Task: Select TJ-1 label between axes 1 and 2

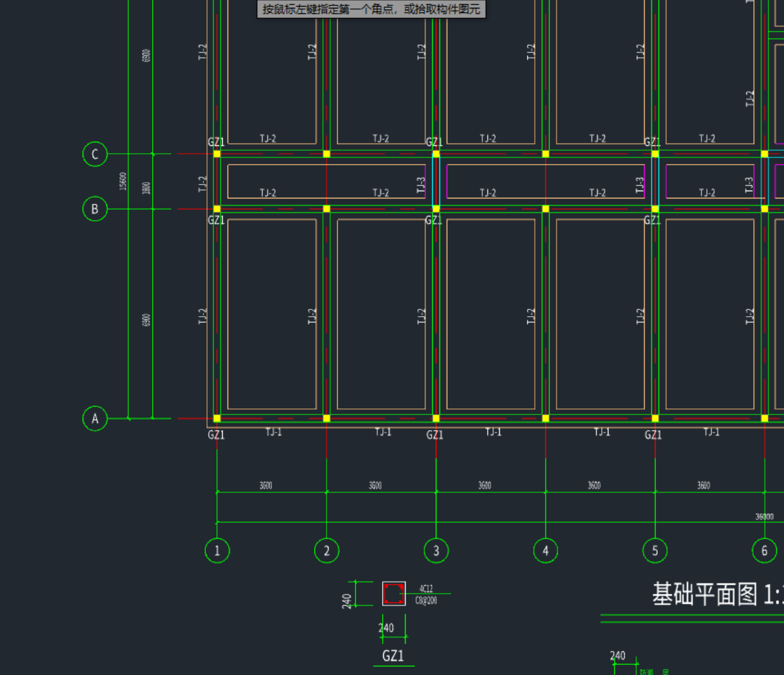Action: click(273, 432)
